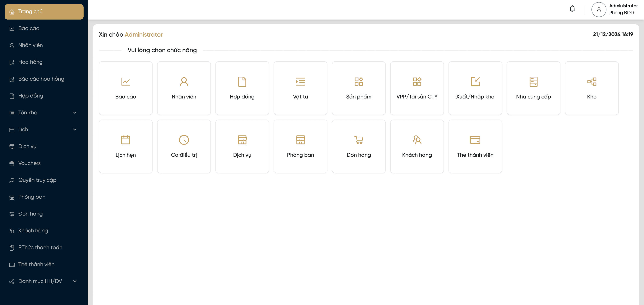The height and width of the screenshot is (305, 644).
Task: Select Dịch vụ in the sidebar
Action: 44,146
